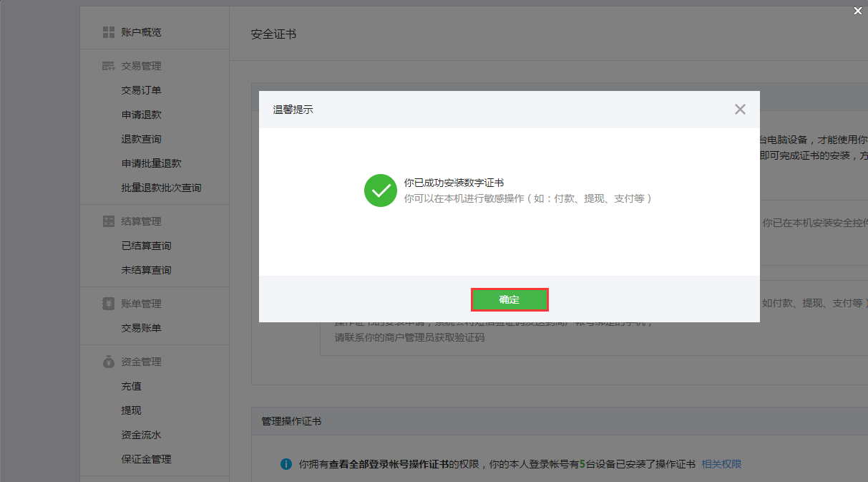This screenshot has height=482, width=868.
Task: Open 申请退款 in the sidebar
Action: click(141, 115)
